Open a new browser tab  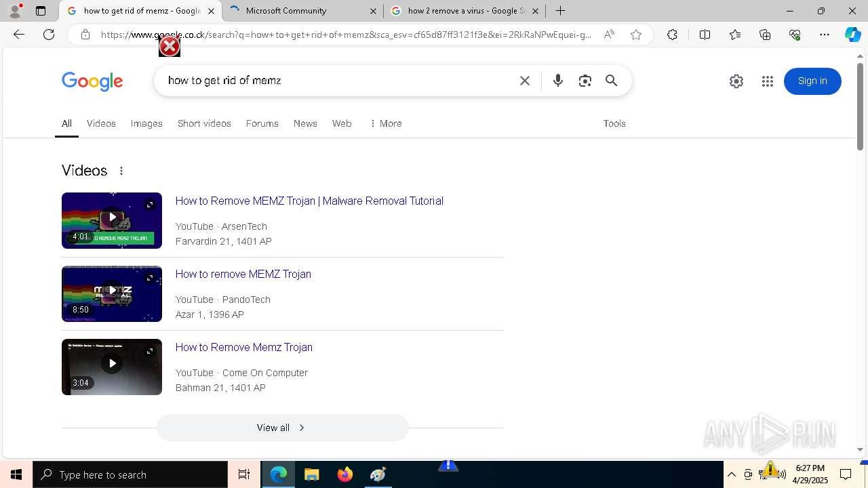pyautogui.click(x=561, y=11)
